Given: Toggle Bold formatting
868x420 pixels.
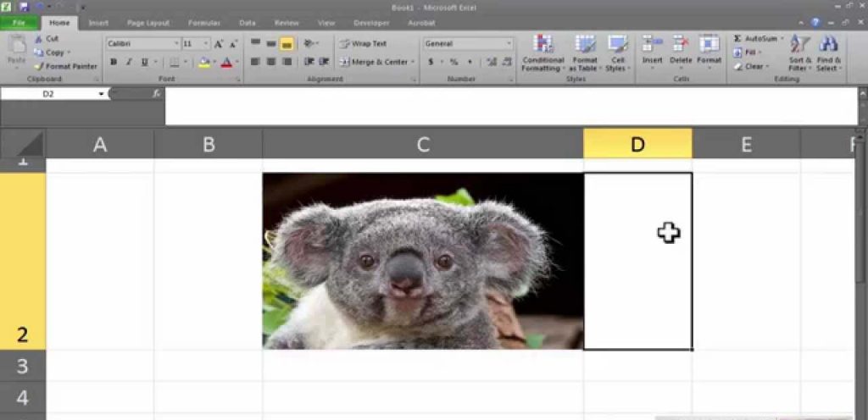Looking at the screenshot, I should tap(114, 62).
